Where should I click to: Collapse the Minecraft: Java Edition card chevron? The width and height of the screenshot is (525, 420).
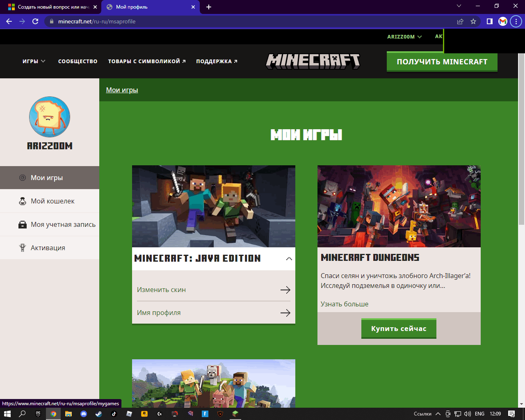point(289,259)
